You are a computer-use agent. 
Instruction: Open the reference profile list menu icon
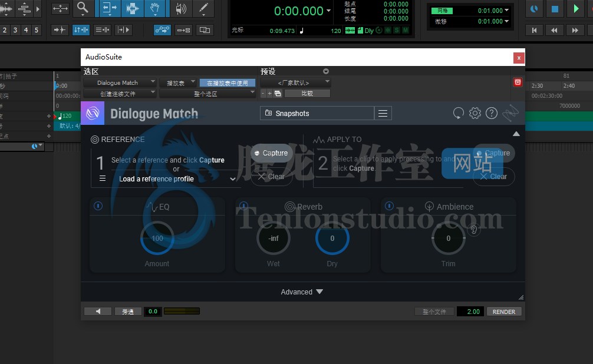(x=103, y=178)
